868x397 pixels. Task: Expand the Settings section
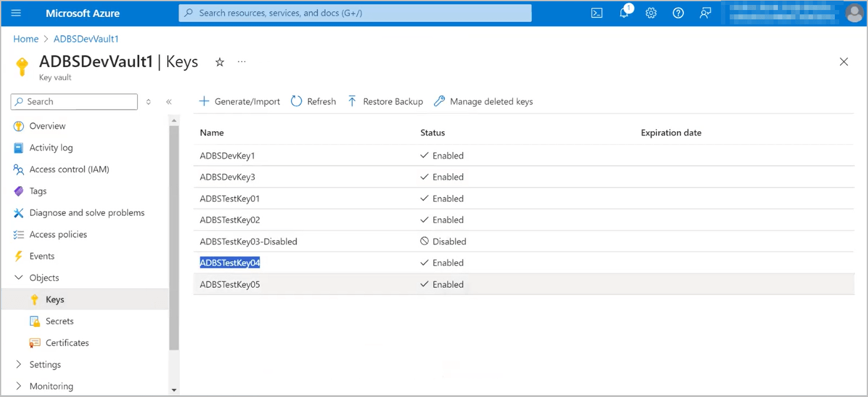(18, 364)
